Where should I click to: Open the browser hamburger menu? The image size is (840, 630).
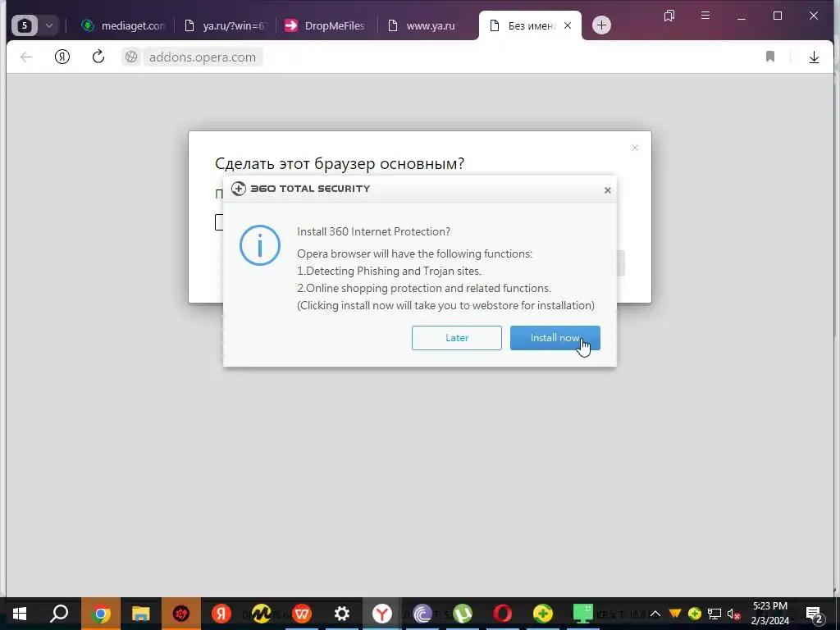(705, 16)
